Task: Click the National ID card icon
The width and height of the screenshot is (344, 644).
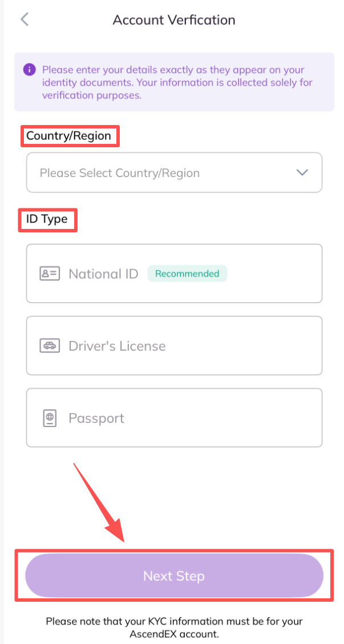Action: [x=50, y=273]
